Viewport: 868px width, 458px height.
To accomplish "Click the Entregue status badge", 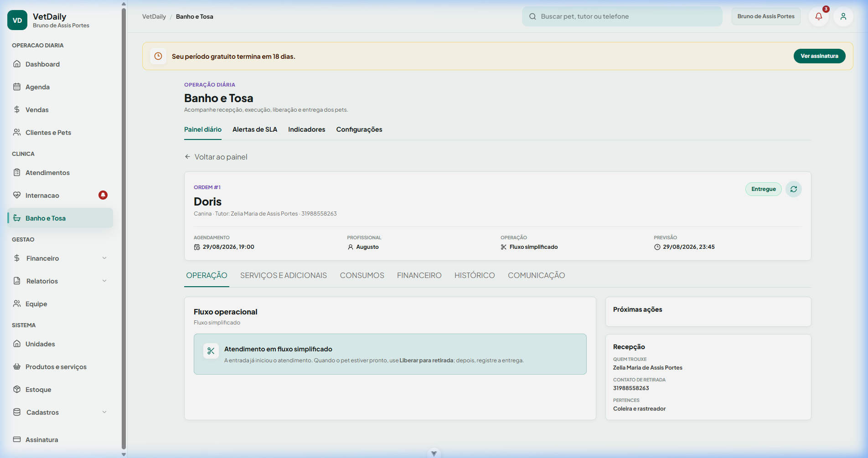I will (x=764, y=189).
